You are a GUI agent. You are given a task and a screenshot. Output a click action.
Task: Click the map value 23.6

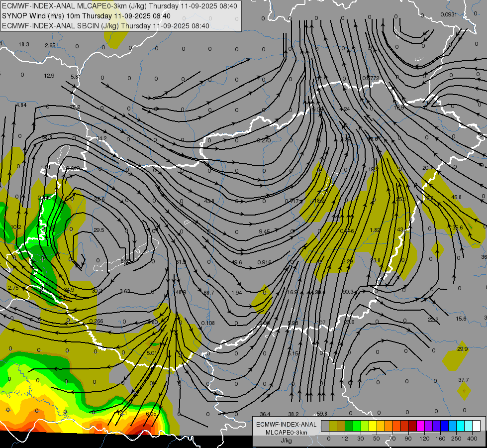pyautogui.click(x=349, y=322)
